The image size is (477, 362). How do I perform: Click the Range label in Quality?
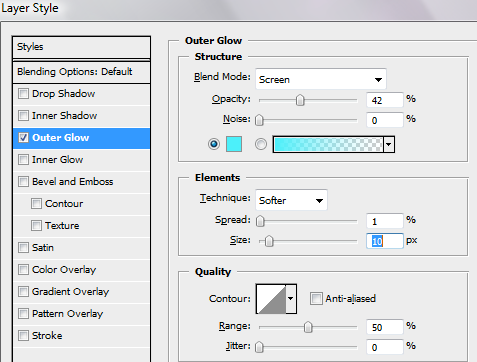point(235,326)
